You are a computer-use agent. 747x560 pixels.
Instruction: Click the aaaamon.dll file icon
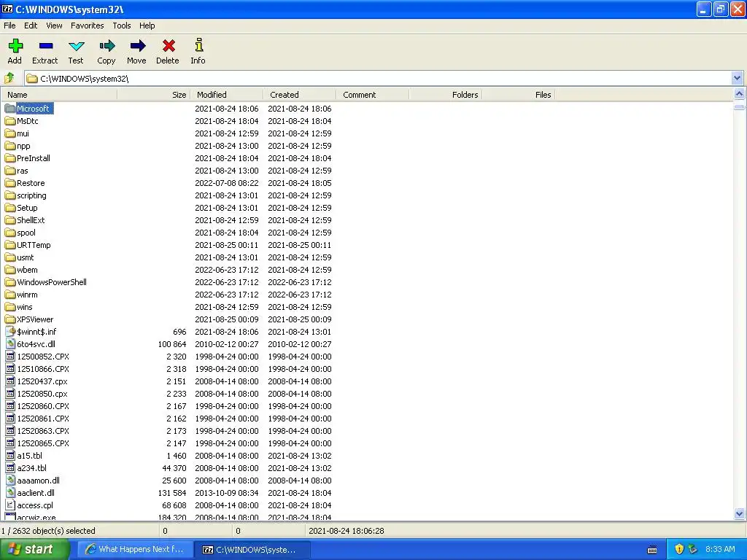tap(10, 480)
